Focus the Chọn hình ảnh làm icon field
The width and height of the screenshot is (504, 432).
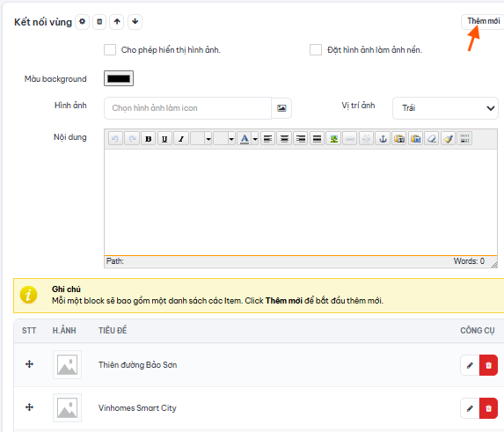tap(187, 108)
